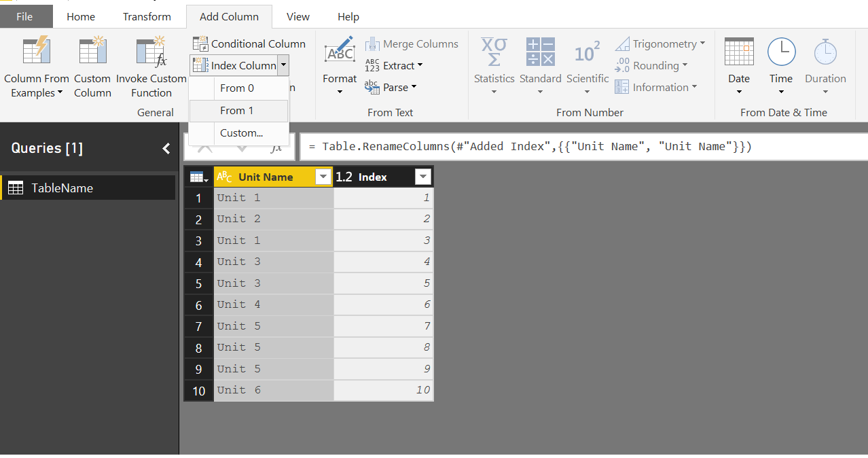Image resolution: width=868 pixels, height=458 pixels.
Task: Collapse the Queries pane chevron
Action: pyautogui.click(x=166, y=148)
